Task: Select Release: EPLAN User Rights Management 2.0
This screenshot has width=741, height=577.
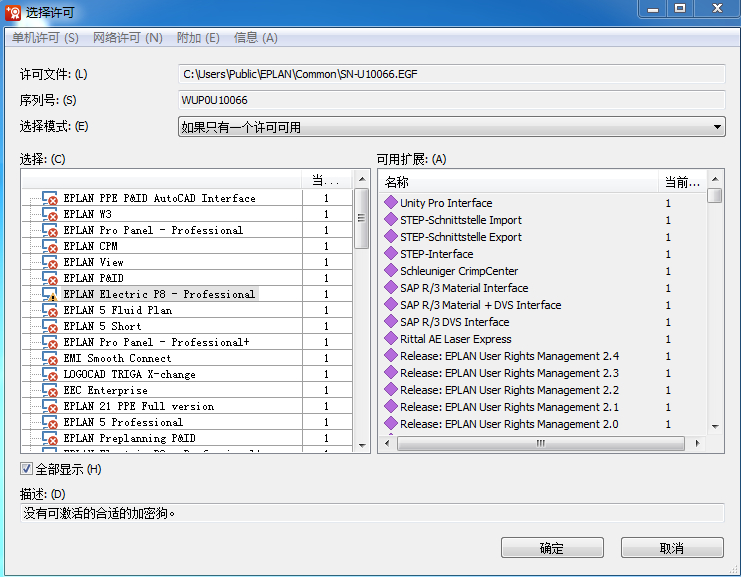Action: pos(509,424)
